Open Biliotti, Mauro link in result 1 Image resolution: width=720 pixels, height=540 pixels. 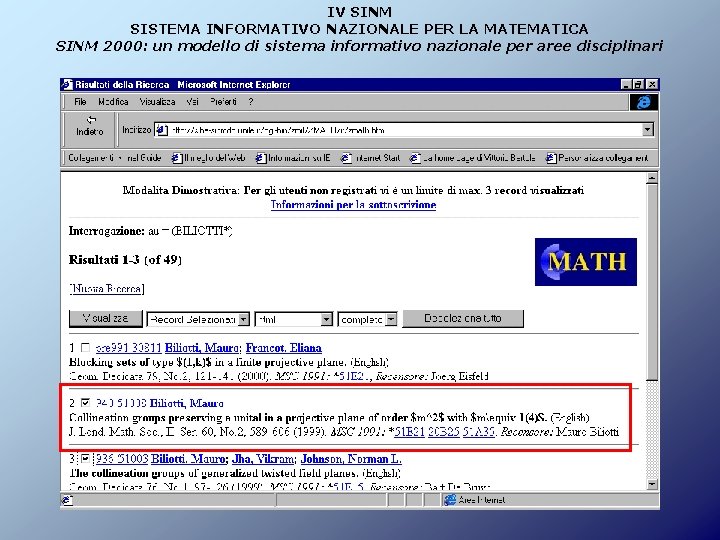[x=202, y=348]
